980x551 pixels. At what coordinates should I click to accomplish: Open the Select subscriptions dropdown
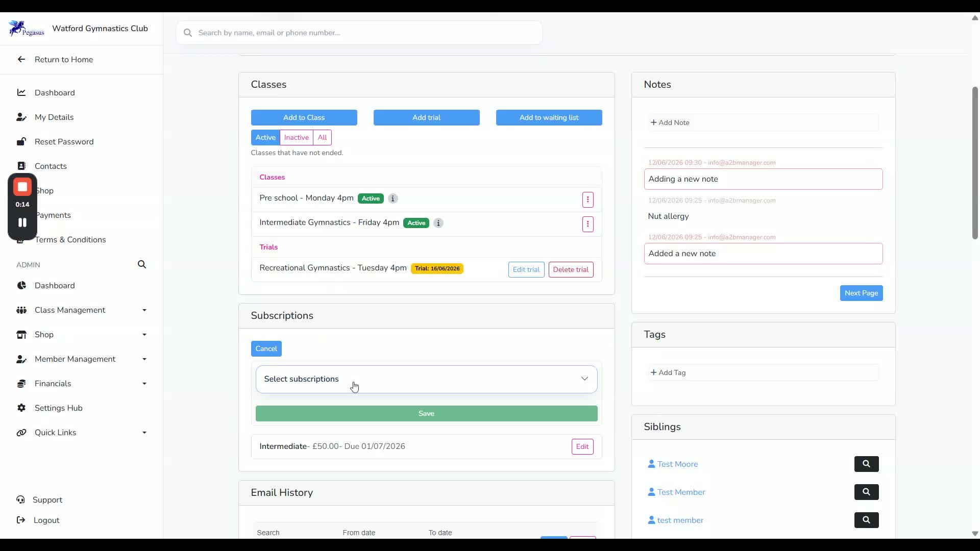426,379
